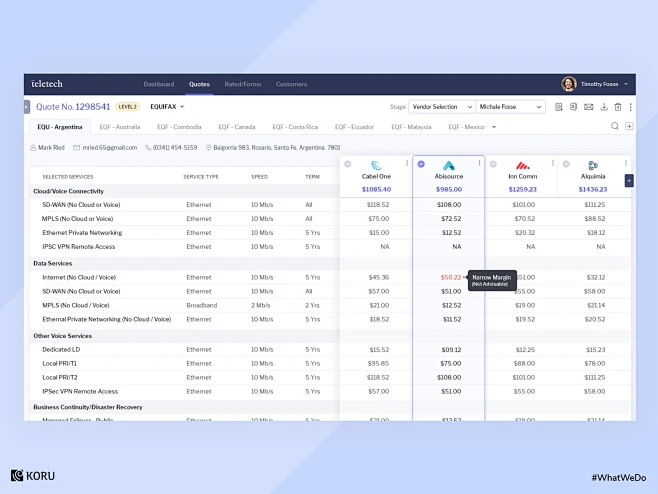Open the Rated/Forms menu item
658x494 pixels.
point(242,84)
